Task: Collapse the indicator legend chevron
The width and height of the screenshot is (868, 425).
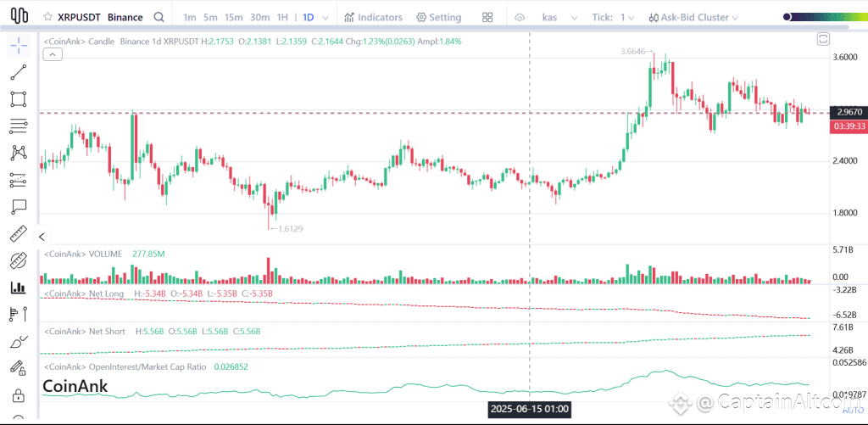Action: pos(53,54)
